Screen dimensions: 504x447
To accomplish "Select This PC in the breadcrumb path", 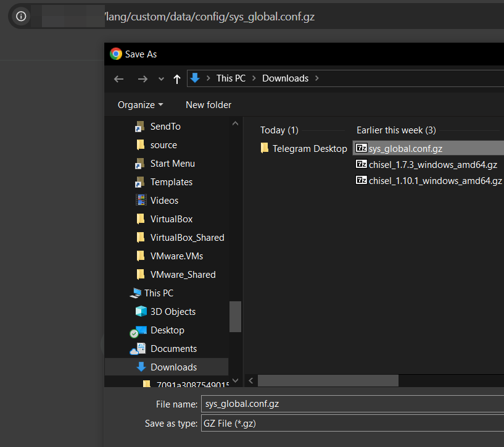I will [x=231, y=78].
